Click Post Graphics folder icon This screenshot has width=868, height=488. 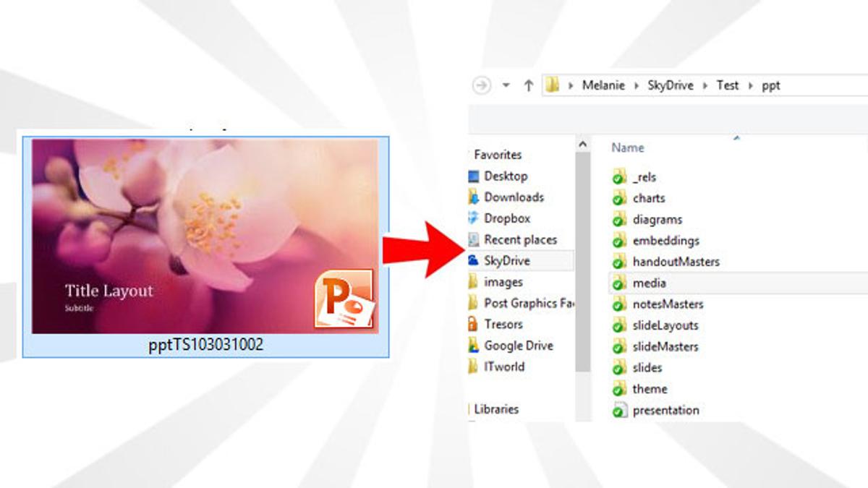pos(474,303)
